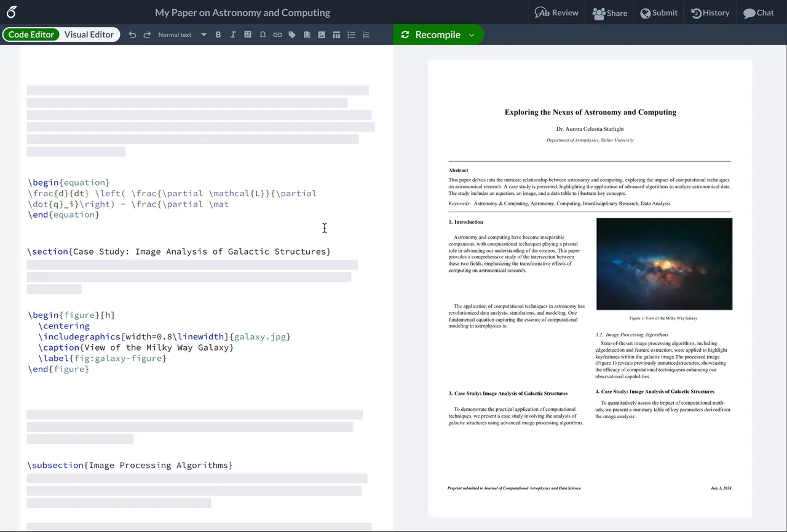Click the galaxy image in the PDF preview
The image size is (787, 532).
coord(664,264)
